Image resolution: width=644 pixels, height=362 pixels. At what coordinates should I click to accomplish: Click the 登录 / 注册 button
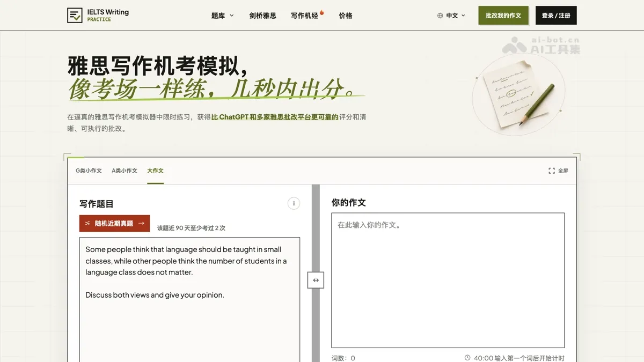pyautogui.click(x=556, y=16)
